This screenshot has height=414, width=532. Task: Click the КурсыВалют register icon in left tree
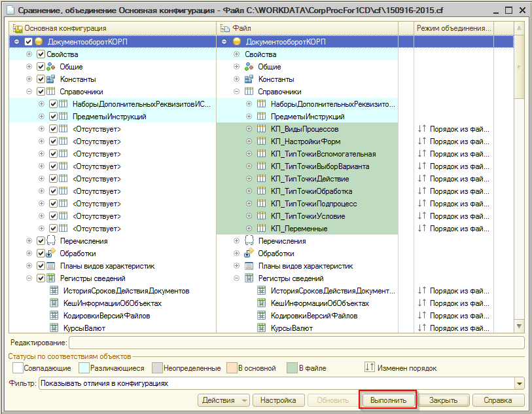point(55,328)
